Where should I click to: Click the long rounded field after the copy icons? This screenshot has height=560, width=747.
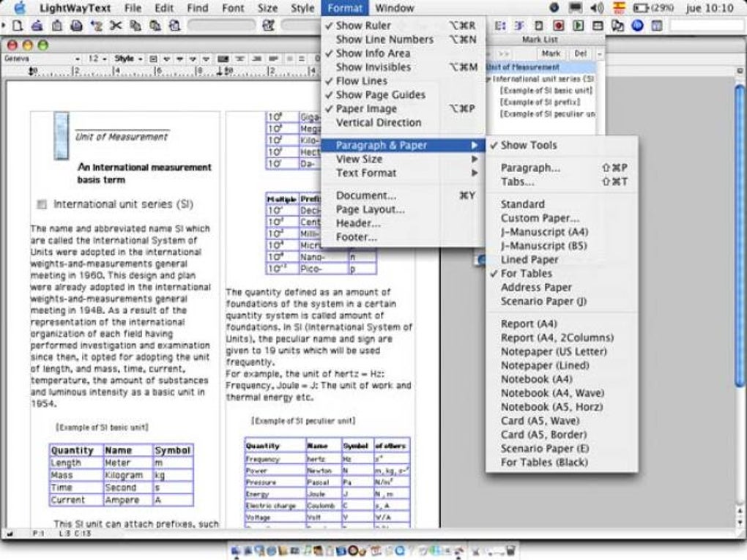click(221, 25)
